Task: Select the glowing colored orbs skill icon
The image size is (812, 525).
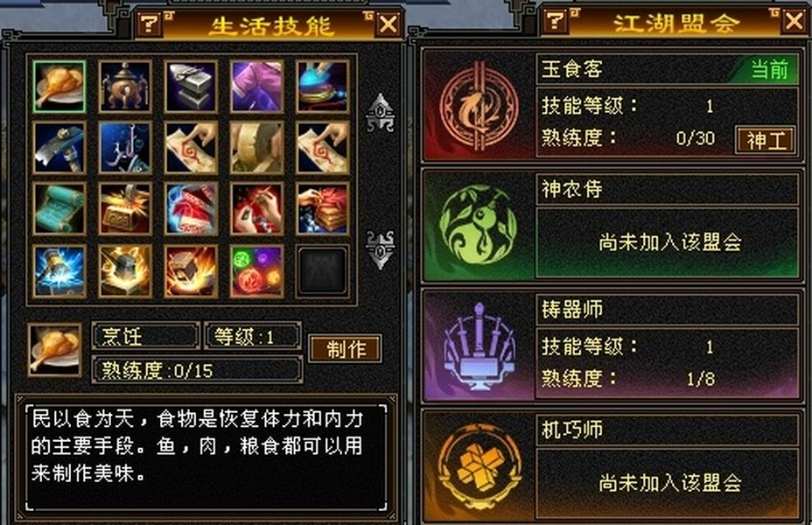Action: click(x=257, y=271)
